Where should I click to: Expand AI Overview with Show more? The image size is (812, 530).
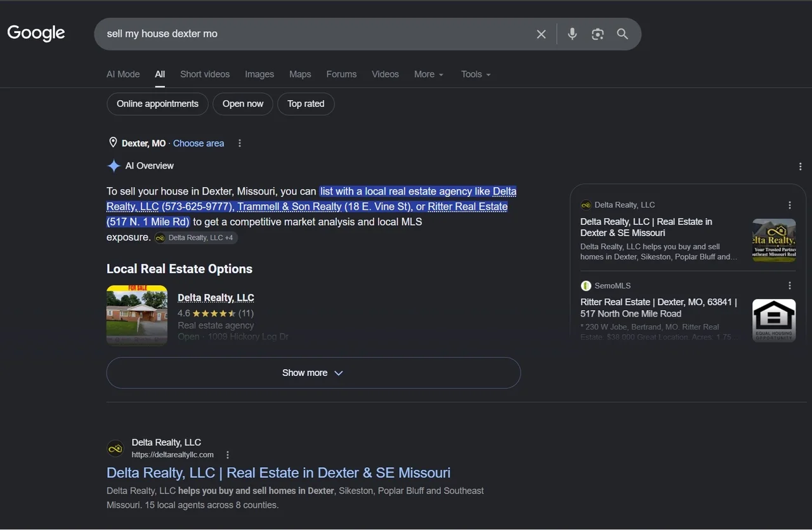313,373
